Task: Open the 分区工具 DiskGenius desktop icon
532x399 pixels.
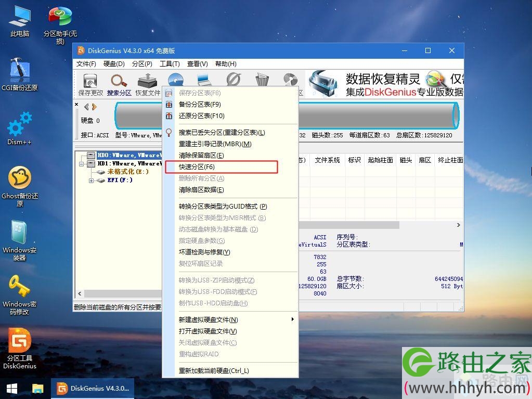Action: coord(20,348)
